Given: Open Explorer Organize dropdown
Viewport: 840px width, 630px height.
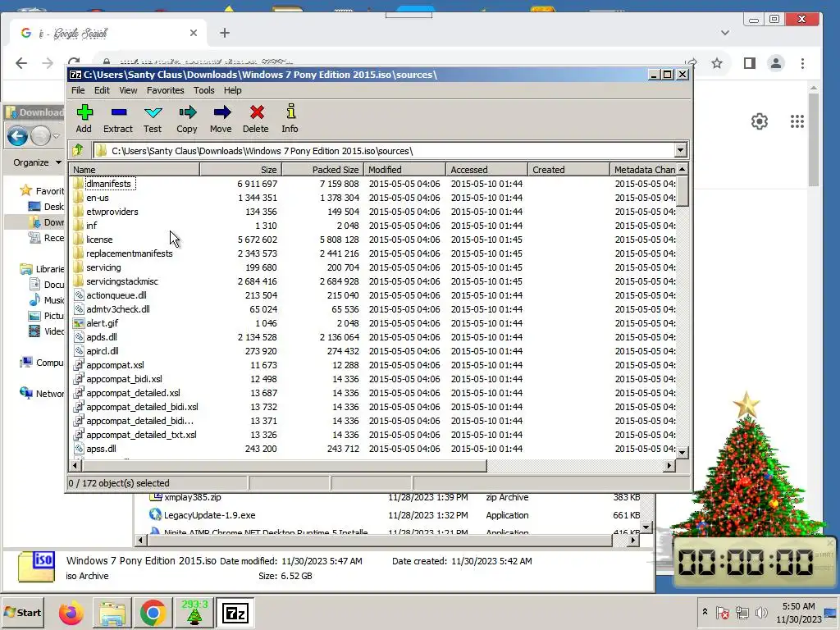Looking at the screenshot, I should coord(37,162).
